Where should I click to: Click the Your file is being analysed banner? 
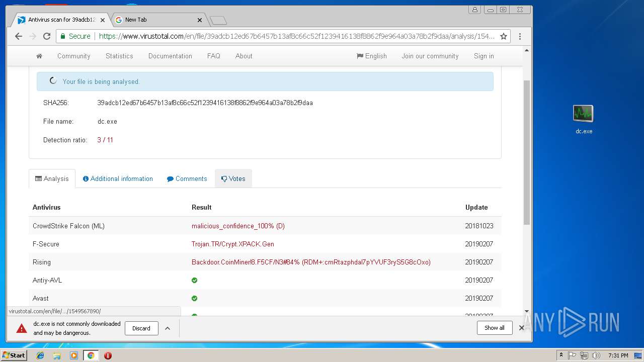tap(265, 81)
